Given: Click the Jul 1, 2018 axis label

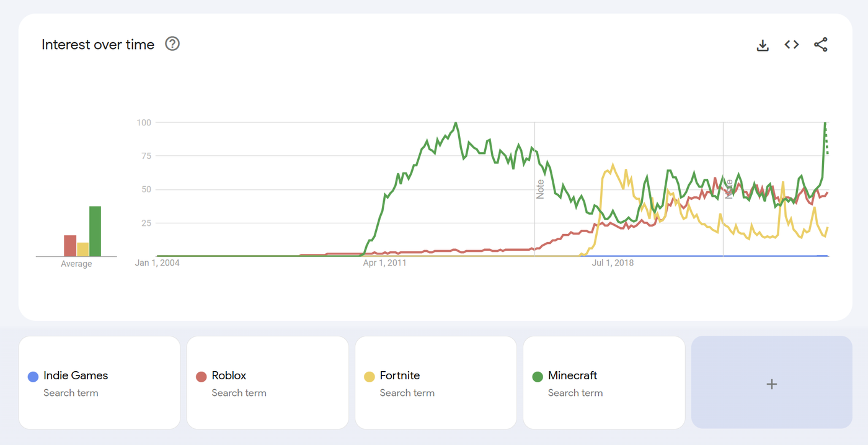Looking at the screenshot, I should tap(613, 263).
